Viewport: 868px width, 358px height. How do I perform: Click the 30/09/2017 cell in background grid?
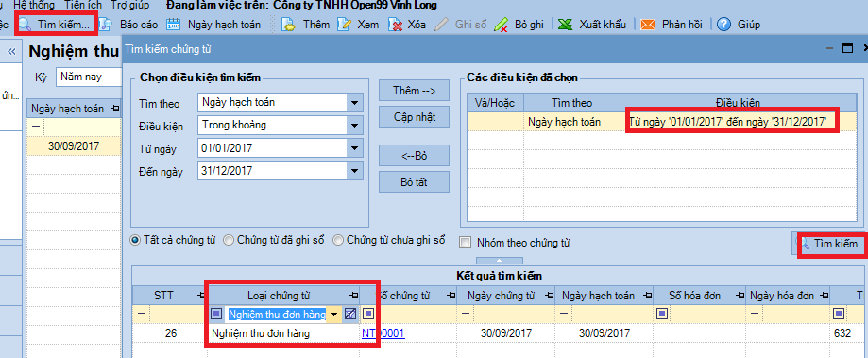coord(74,147)
